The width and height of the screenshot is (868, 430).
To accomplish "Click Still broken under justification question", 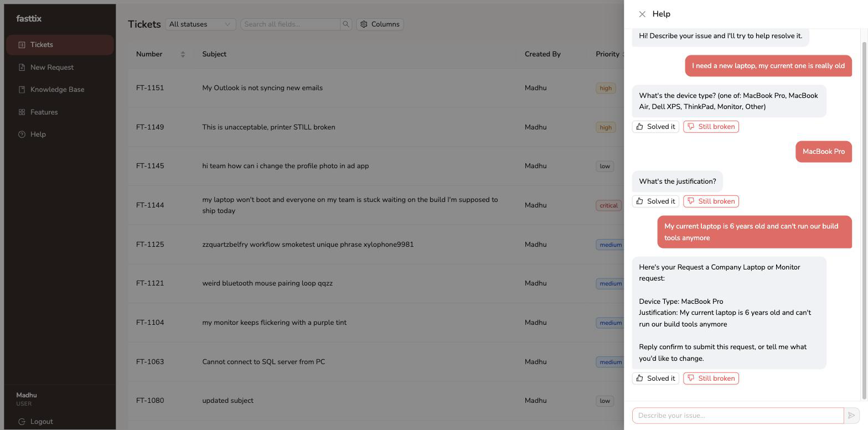I will pyautogui.click(x=711, y=201).
